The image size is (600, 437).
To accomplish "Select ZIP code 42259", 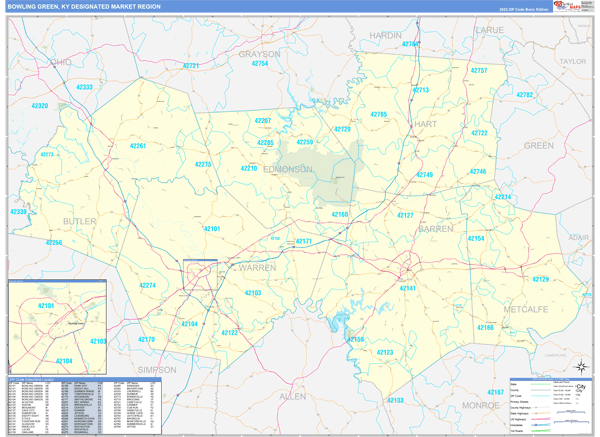I will (x=305, y=142).
